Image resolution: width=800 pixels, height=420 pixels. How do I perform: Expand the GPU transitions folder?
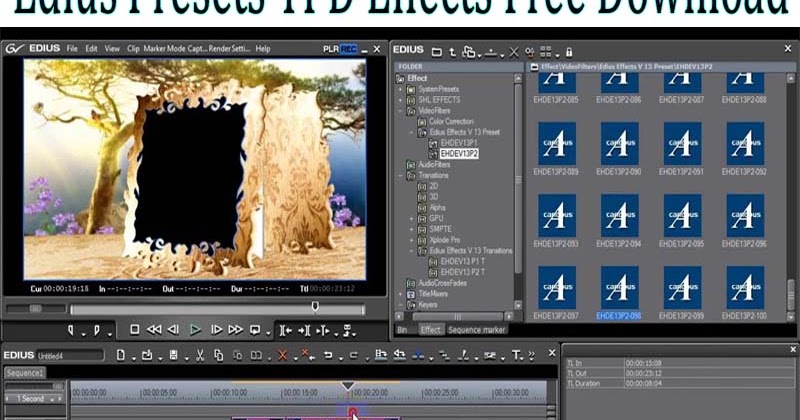pyautogui.click(x=412, y=218)
